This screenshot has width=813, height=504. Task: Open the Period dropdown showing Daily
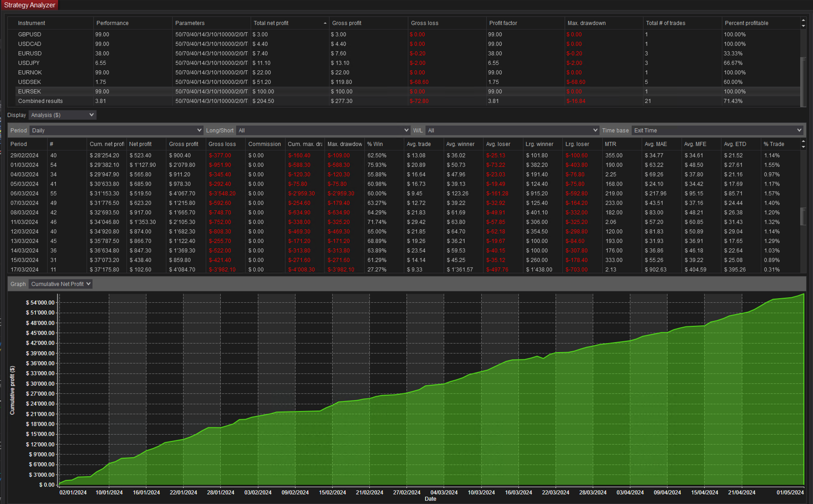pos(116,131)
